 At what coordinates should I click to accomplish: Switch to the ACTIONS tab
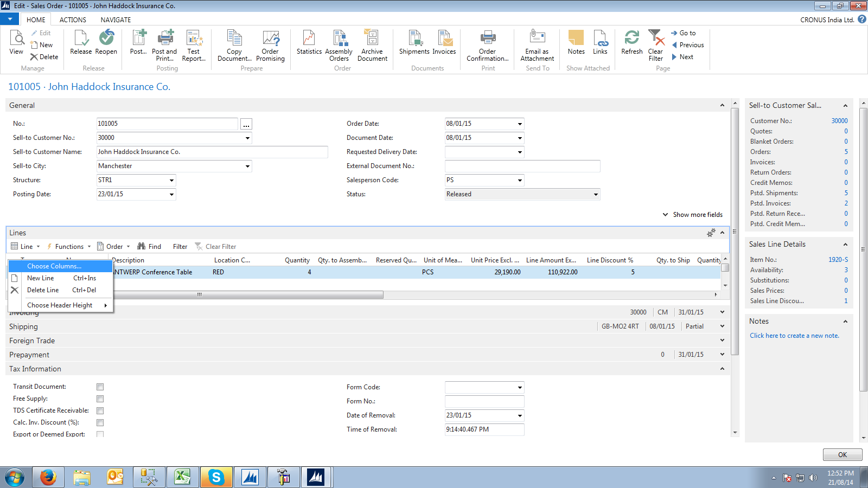(72, 20)
